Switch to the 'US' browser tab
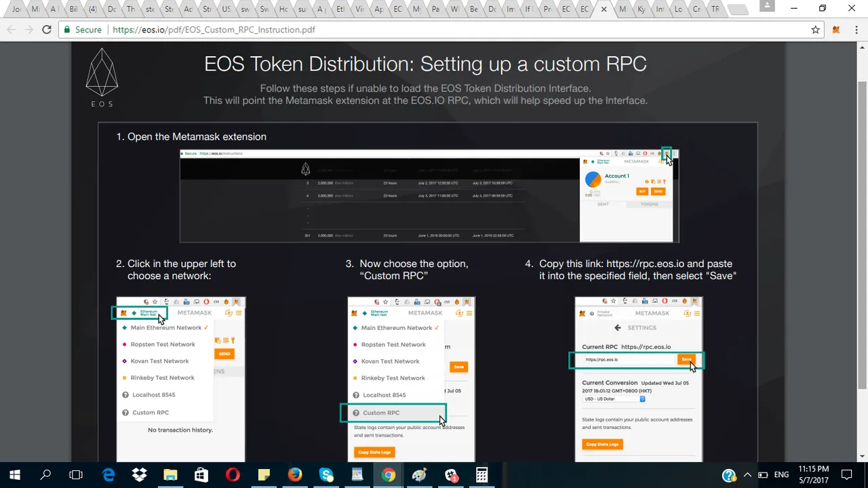The image size is (868, 488). [x=226, y=9]
